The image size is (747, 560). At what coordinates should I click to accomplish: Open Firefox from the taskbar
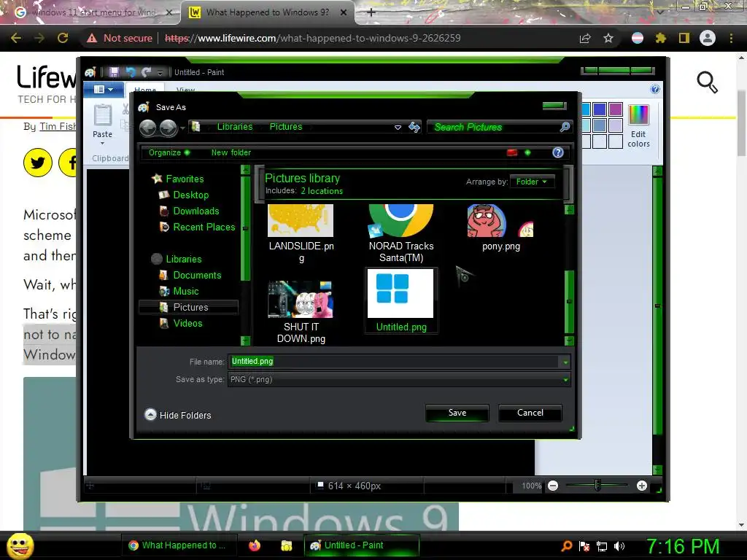pos(255,545)
